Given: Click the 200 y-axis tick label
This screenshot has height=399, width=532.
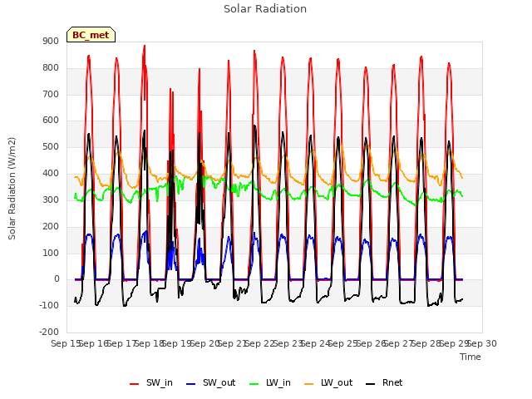Looking at the screenshot, I should click(51, 226).
